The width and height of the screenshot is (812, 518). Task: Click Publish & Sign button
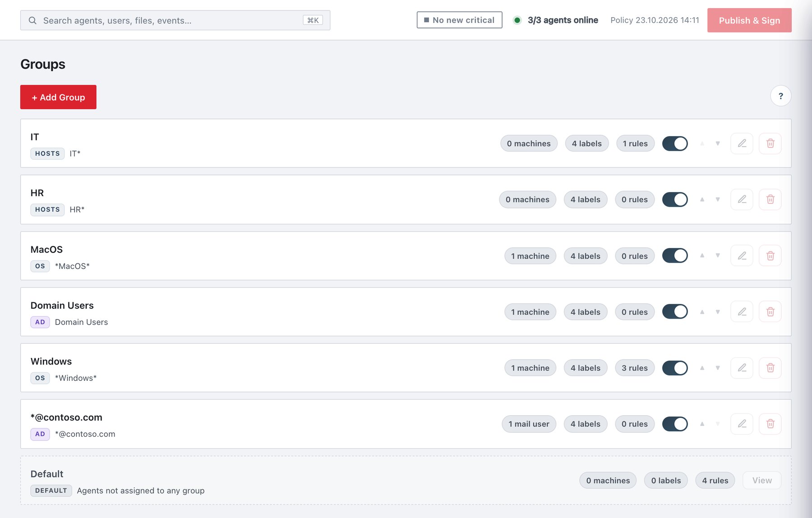pyautogui.click(x=749, y=20)
